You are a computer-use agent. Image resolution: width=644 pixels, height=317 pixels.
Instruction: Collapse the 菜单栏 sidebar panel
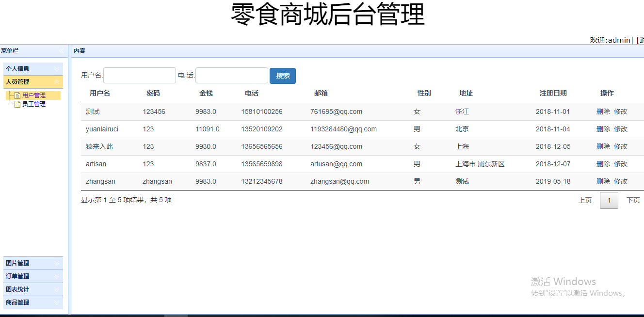pos(61,51)
